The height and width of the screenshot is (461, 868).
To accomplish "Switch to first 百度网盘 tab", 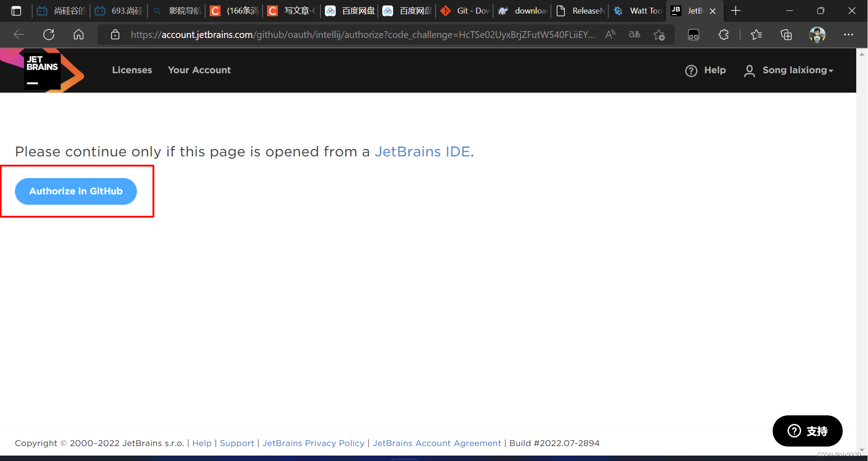I will pyautogui.click(x=350, y=11).
